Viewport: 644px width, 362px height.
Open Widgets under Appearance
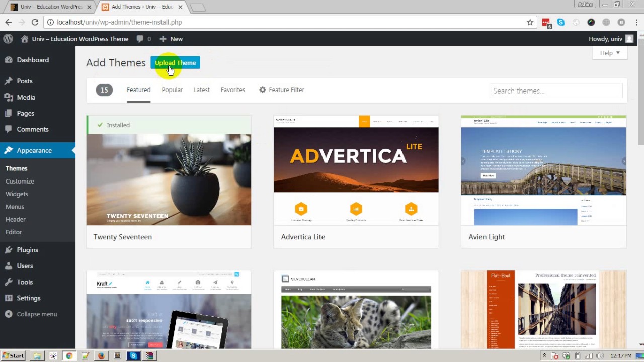(x=17, y=194)
